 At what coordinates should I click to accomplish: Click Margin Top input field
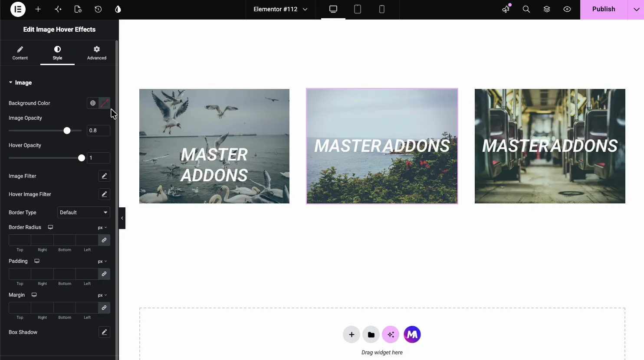pos(20,308)
